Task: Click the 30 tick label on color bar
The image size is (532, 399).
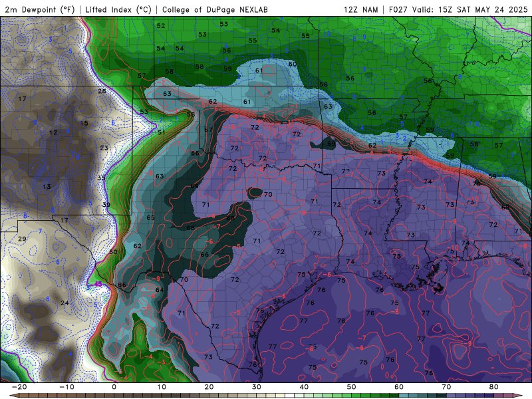Action: [x=257, y=387]
